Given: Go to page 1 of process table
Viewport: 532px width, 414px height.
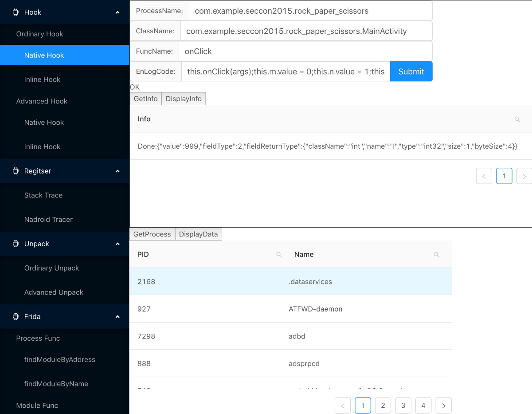Looking at the screenshot, I should coord(363,406).
